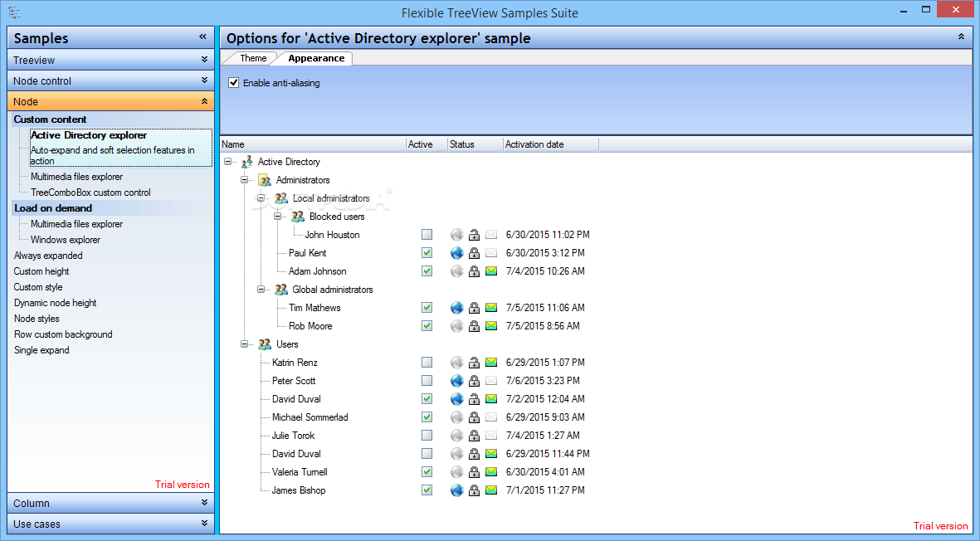Click the application icon in title bar
The image size is (980, 541).
point(14,12)
